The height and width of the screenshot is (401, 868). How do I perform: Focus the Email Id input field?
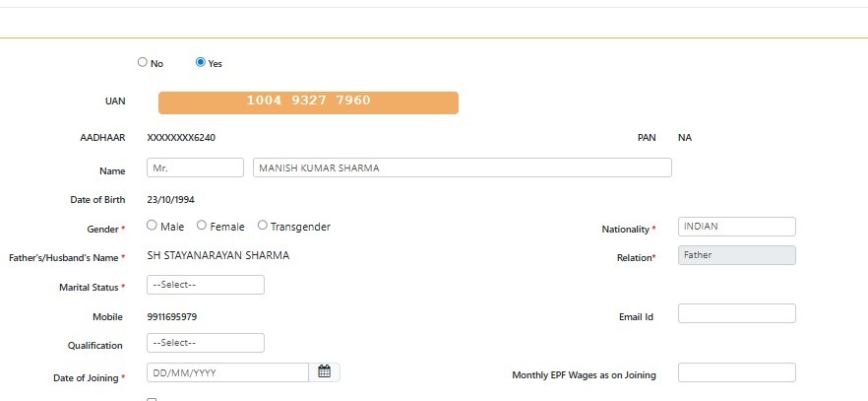737,313
